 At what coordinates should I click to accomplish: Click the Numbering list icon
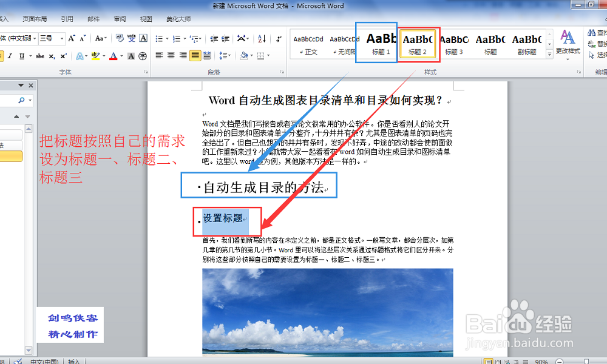coord(177,39)
